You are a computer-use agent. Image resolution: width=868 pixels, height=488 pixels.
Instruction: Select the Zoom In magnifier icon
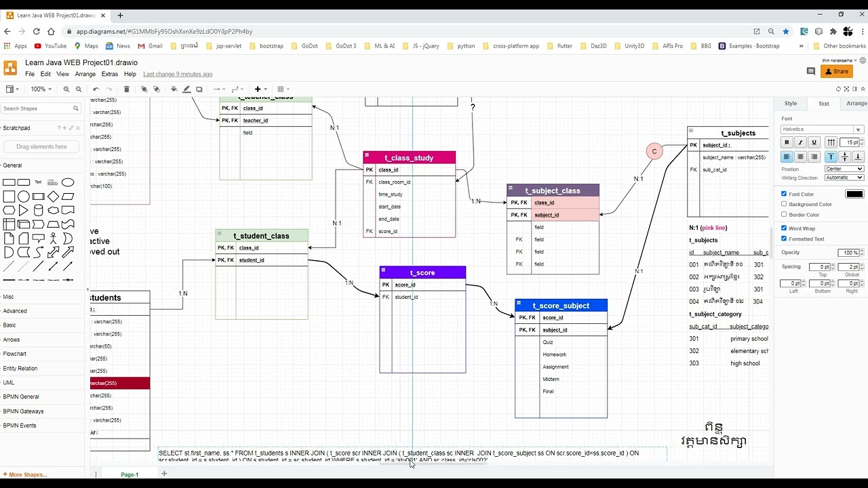click(x=67, y=89)
